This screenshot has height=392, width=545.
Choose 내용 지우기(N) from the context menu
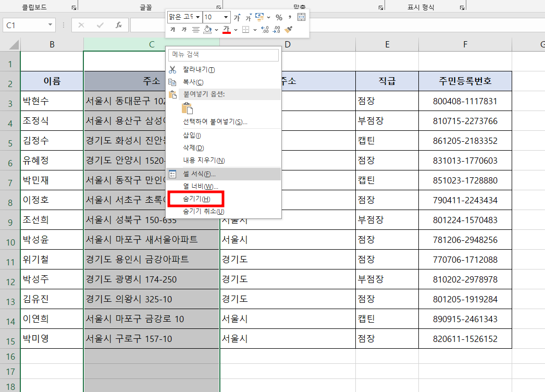click(x=223, y=161)
